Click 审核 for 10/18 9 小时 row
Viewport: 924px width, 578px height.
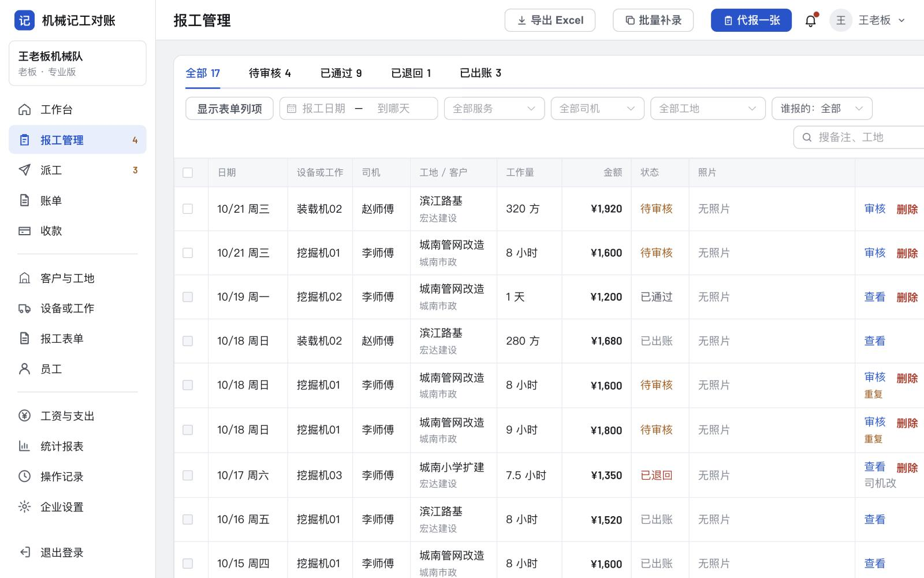[x=875, y=422]
